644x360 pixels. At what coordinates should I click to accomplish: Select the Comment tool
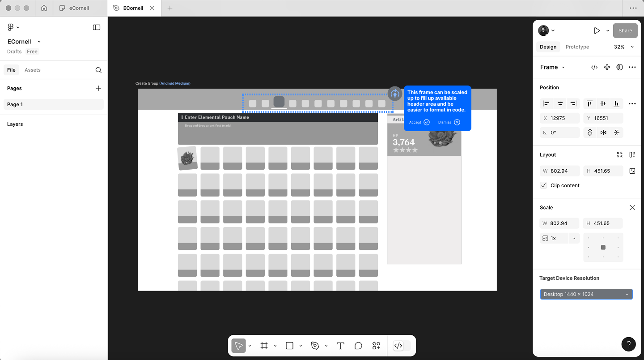click(358, 346)
